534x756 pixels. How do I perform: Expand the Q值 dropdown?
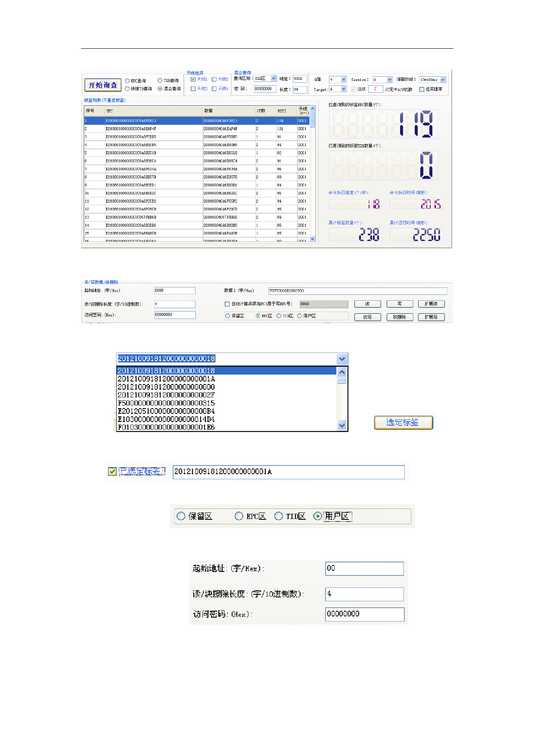[x=343, y=80]
